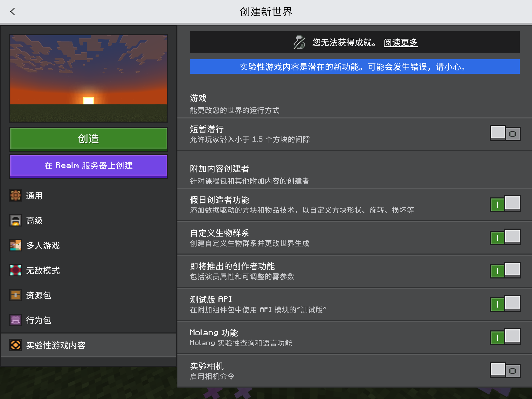Enable the 短暂潜行 toggle
This screenshot has height=399, width=532.
[x=505, y=133]
